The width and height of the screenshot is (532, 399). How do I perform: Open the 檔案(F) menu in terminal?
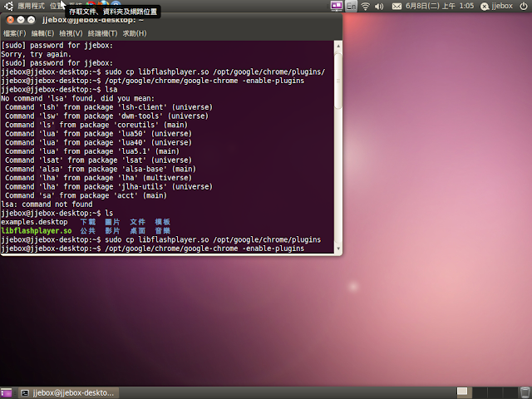pyautogui.click(x=14, y=33)
